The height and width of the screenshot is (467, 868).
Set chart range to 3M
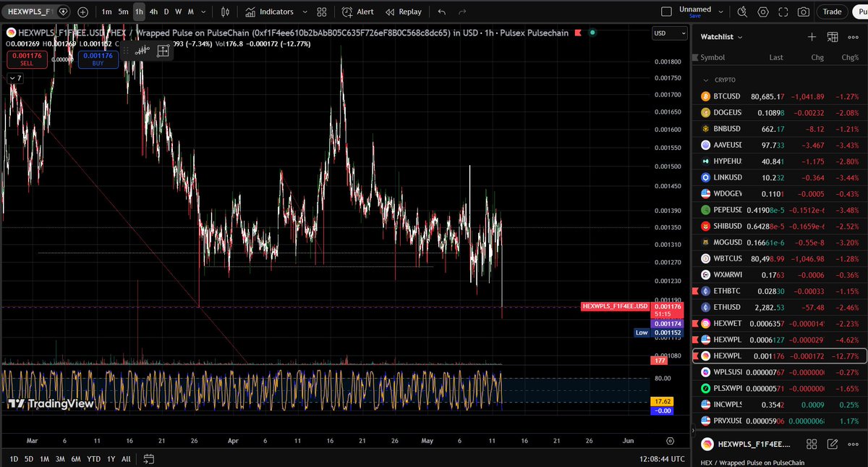tap(60, 459)
